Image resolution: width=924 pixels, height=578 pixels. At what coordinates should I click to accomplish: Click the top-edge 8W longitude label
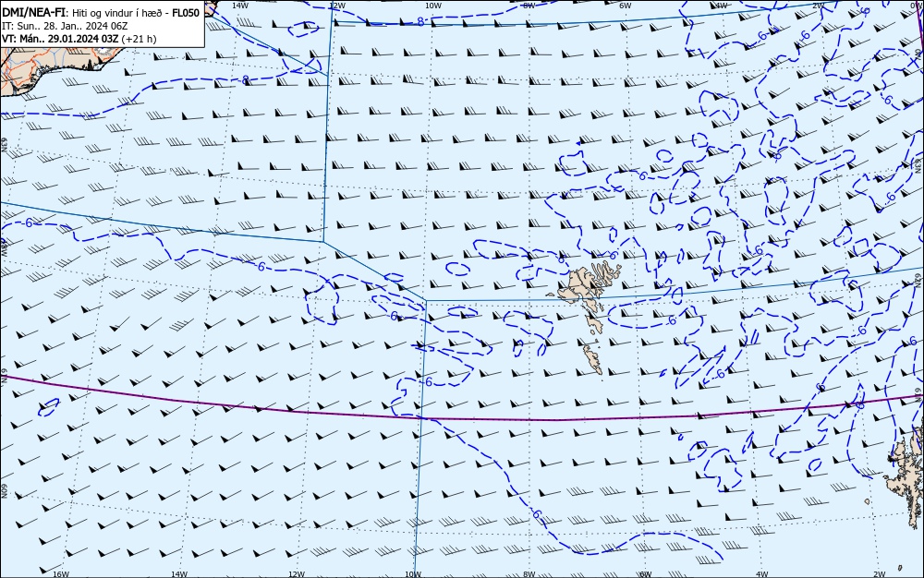[529, 6]
